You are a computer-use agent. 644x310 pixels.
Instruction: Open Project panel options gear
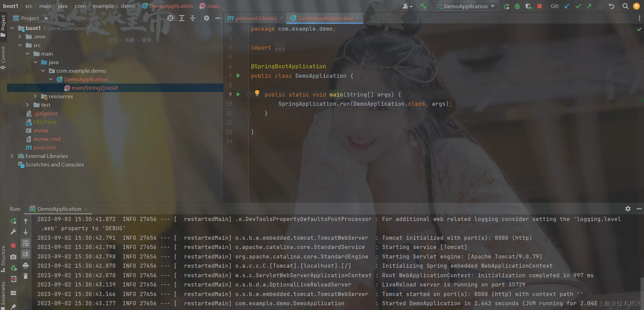(x=207, y=18)
